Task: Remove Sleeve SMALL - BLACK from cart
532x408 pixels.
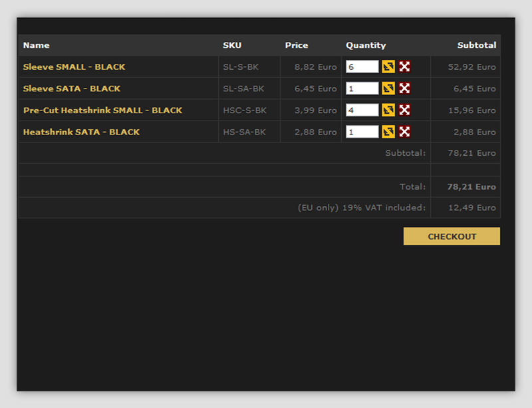Action: 404,67
